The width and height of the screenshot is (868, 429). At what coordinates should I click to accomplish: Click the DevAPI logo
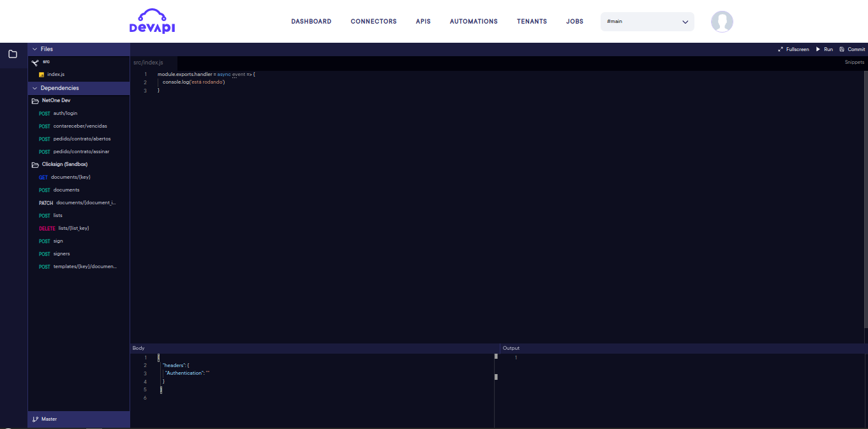pos(152,21)
